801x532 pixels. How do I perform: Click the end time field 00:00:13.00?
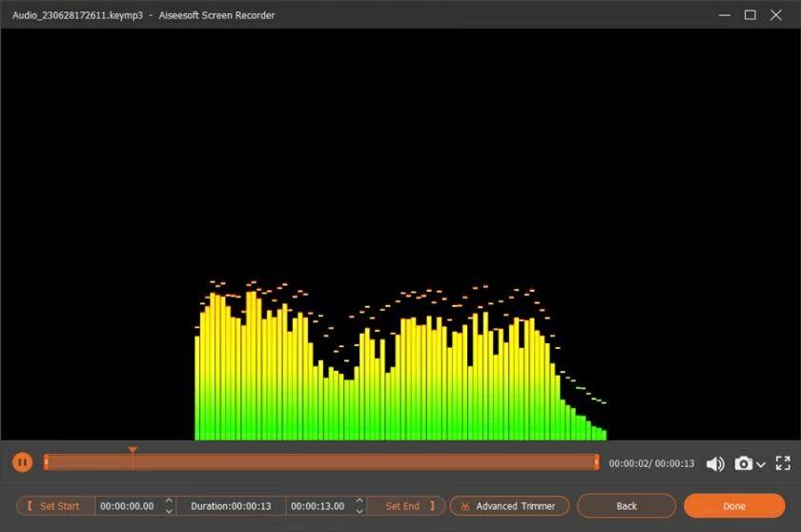[x=318, y=506]
